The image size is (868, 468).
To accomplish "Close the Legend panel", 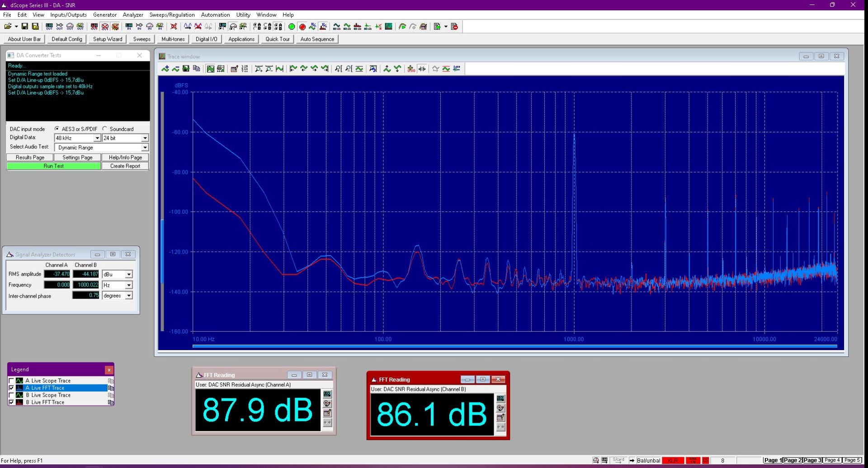I will point(109,370).
